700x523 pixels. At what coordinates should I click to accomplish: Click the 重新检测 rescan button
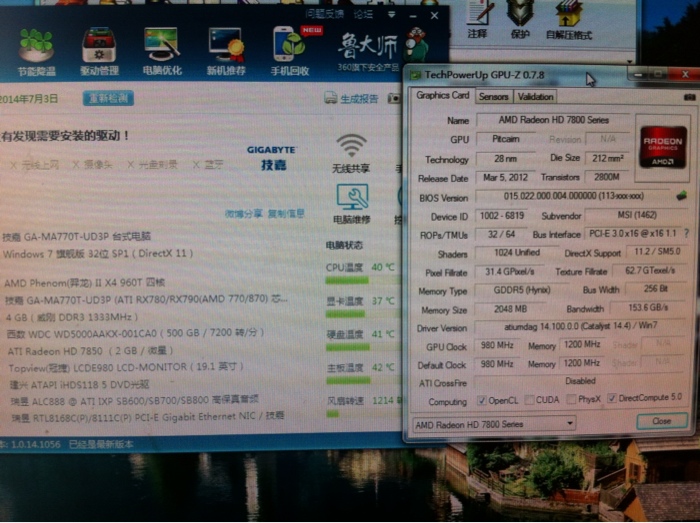tap(108, 99)
